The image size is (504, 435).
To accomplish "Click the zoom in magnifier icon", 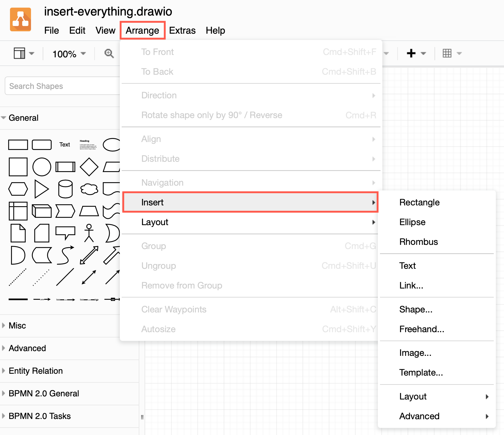I will pos(109,53).
